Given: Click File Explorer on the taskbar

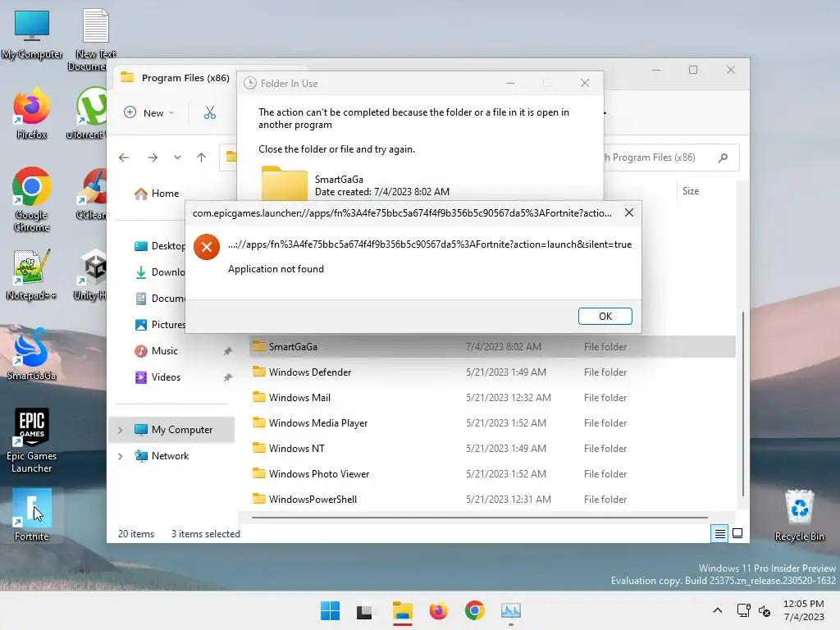Looking at the screenshot, I should [402, 610].
